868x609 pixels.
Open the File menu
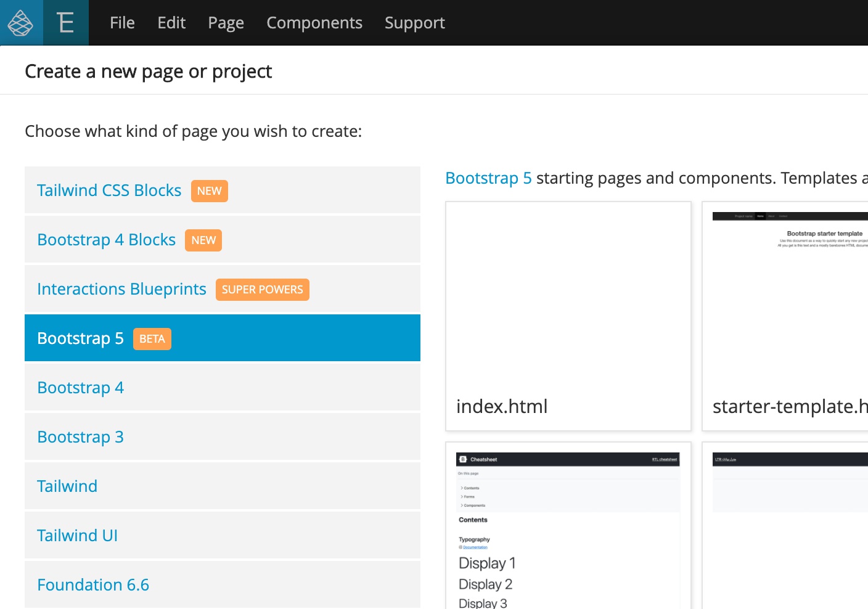coord(122,23)
